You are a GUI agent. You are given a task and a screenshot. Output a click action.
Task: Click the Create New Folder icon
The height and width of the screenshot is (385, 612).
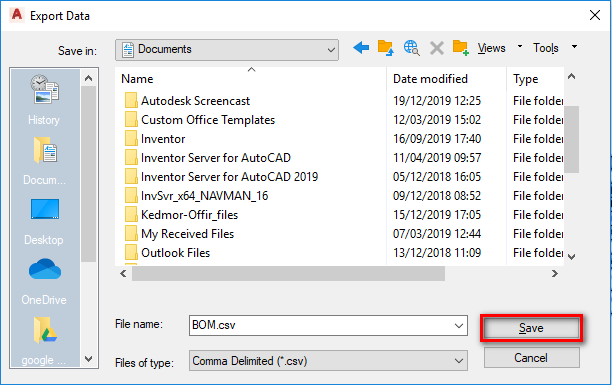tap(461, 48)
